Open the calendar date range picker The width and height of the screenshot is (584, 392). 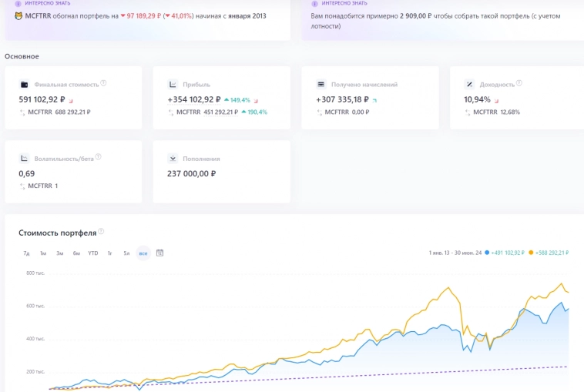coord(160,253)
